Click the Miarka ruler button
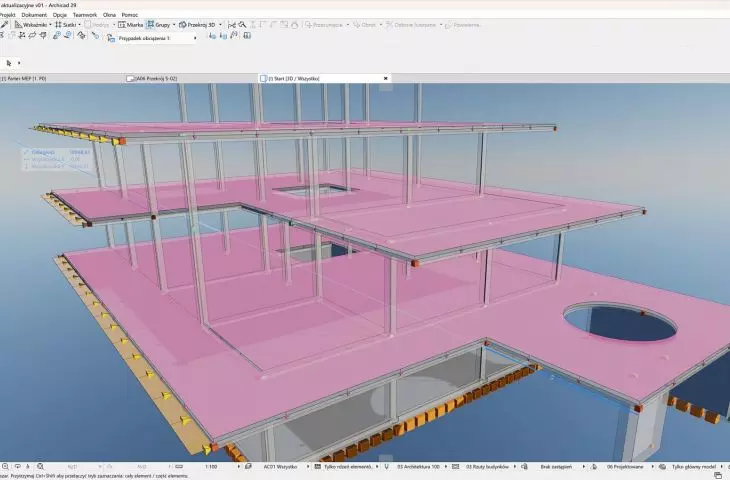 [x=130, y=25]
